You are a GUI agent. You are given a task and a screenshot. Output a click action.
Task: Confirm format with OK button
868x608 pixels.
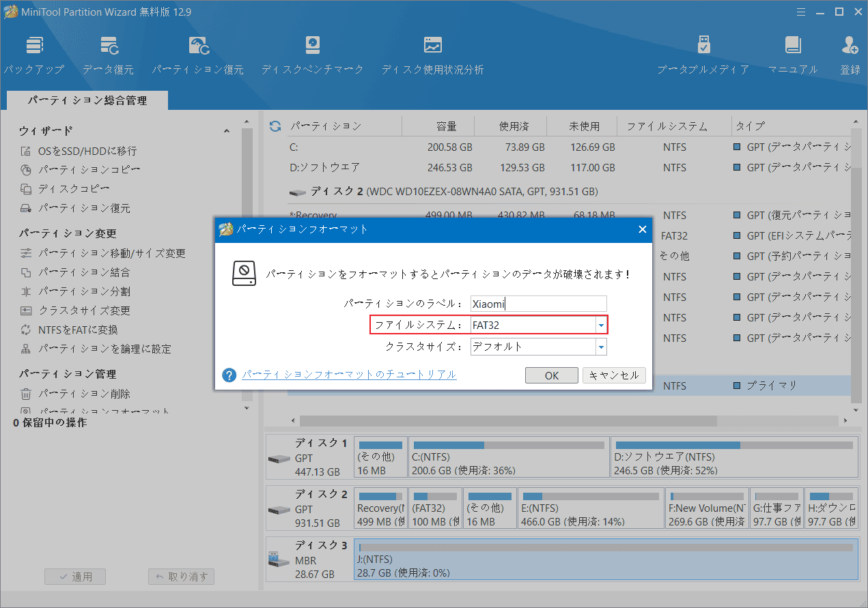(552, 375)
